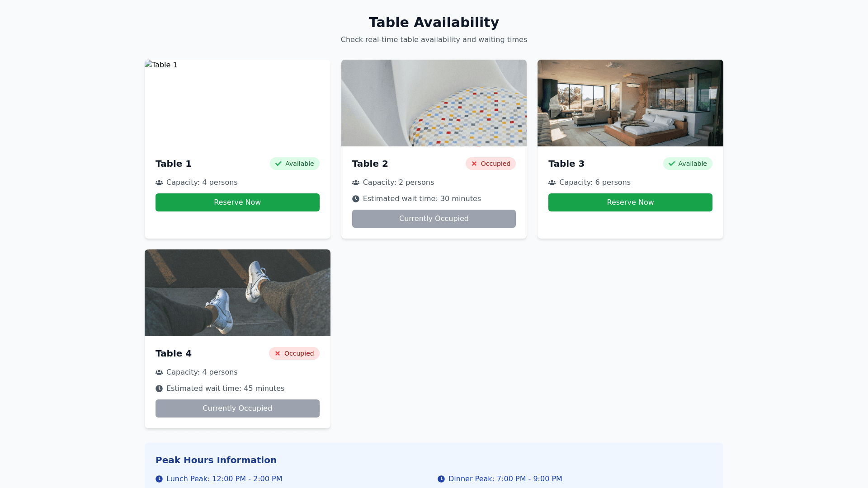The height and width of the screenshot is (488, 868).
Task: Click Table 4's Currently Occupied button
Action: [x=237, y=408]
